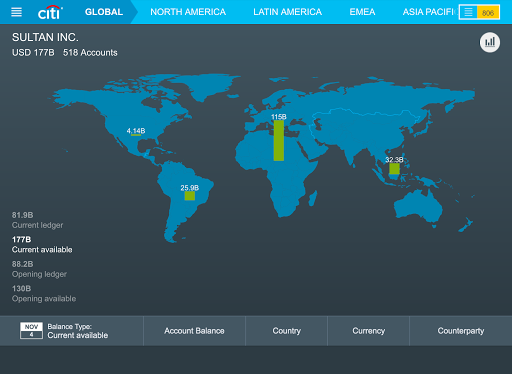Open the Balance Type selector
This screenshot has height=374, width=512.
click(78, 331)
